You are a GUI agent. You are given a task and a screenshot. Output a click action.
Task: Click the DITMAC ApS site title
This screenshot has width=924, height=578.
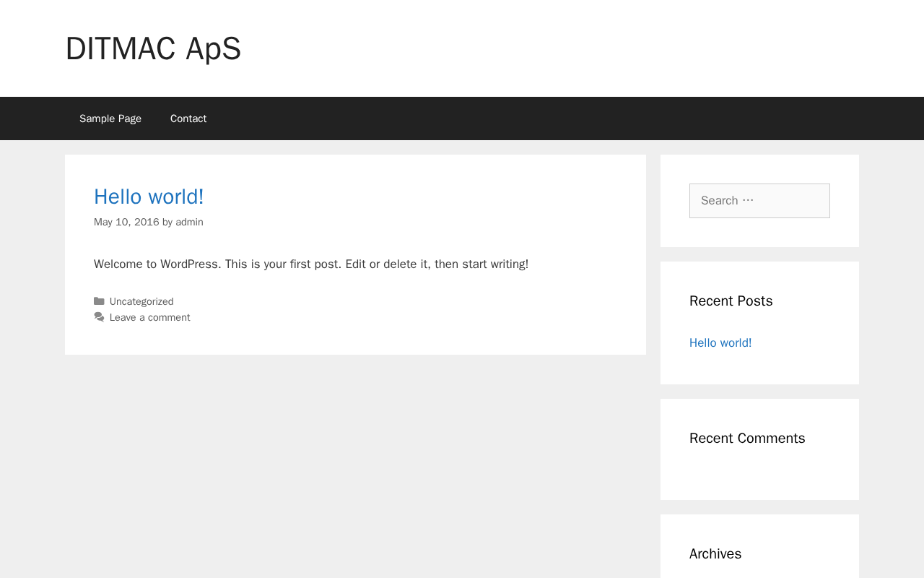[x=153, y=48]
